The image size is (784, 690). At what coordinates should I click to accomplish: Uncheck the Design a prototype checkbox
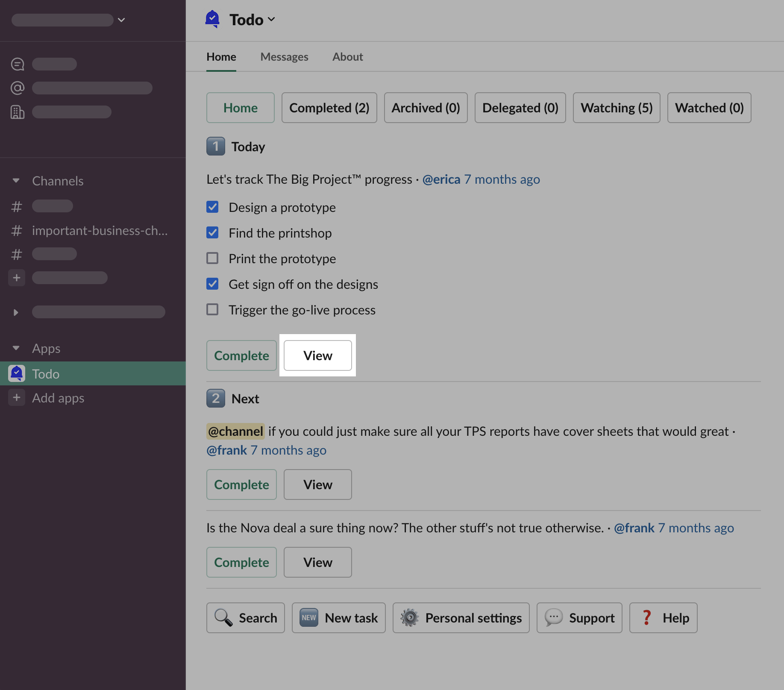click(212, 207)
